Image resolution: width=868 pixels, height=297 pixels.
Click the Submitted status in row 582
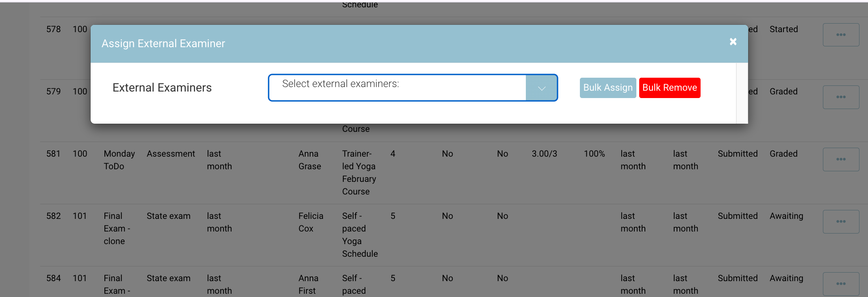click(x=737, y=216)
